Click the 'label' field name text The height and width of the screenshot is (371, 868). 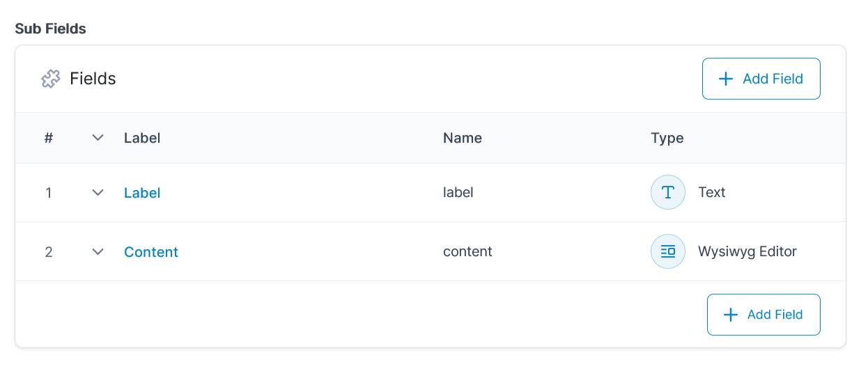tap(458, 192)
